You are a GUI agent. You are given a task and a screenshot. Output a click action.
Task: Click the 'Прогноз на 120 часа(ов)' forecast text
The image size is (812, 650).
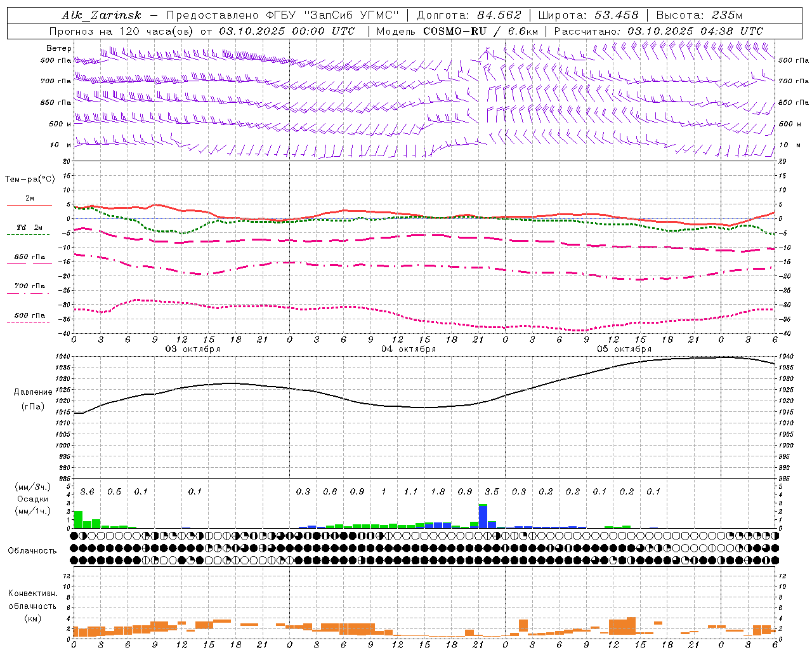pos(122,31)
